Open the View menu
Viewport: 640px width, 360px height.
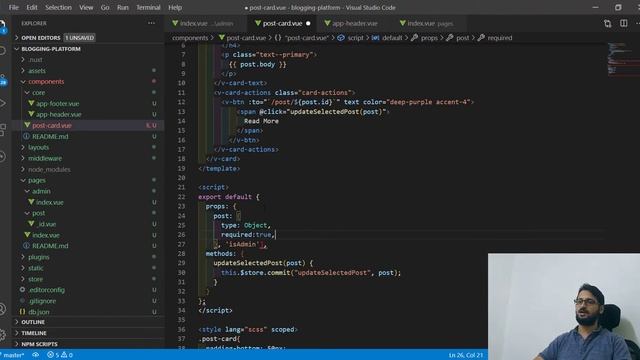pyautogui.click(x=86, y=7)
